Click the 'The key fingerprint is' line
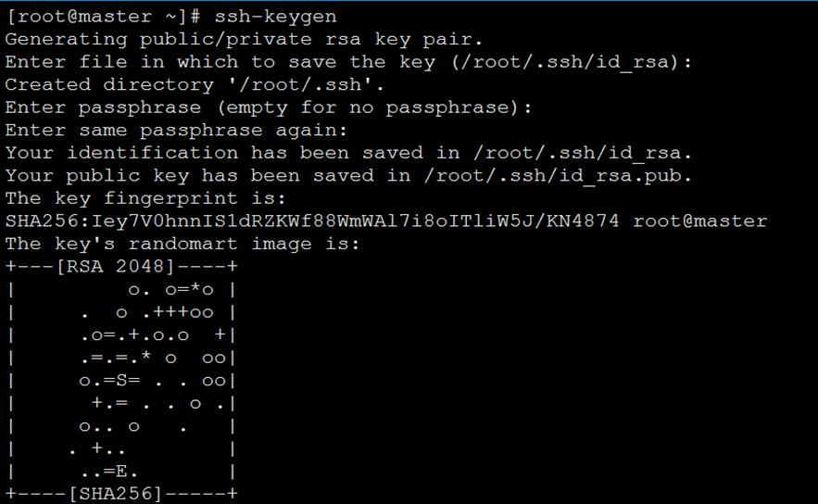 [x=145, y=199]
